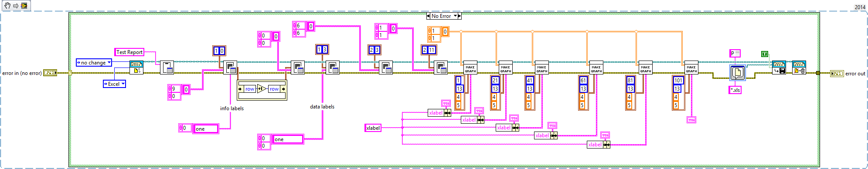Screen dimensions: 868x169
Task: Select the report node after New Report
Action: click(x=167, y=68)
